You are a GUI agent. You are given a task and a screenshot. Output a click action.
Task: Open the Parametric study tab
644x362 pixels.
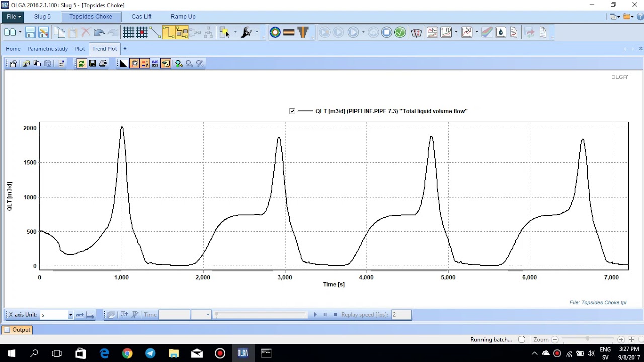[48, 49]
